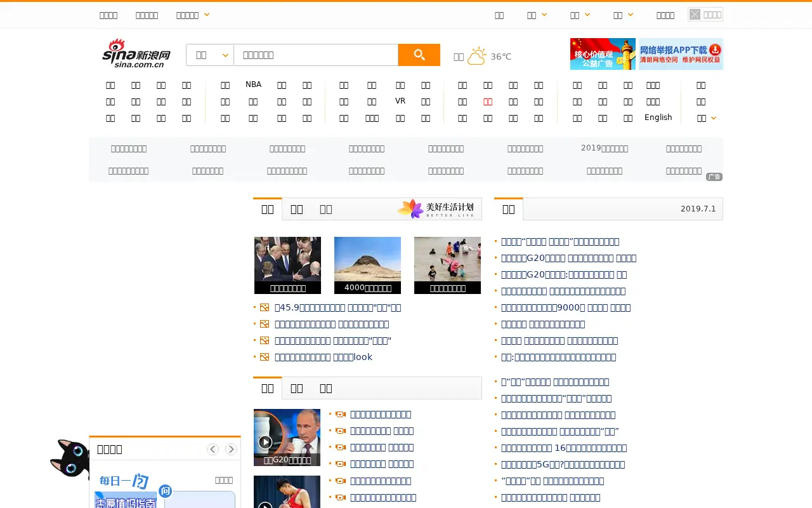Click the search text input field
812x508 pixels.
point(316,55)
